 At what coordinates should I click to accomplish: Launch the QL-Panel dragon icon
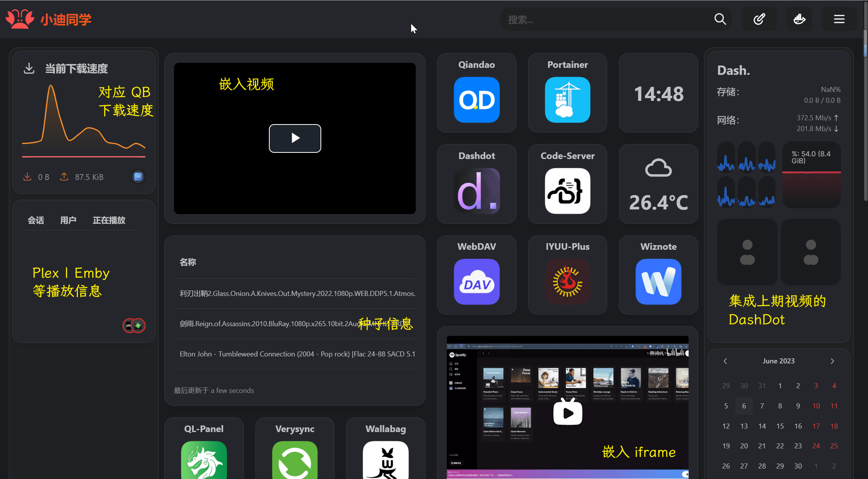point(204,460)
